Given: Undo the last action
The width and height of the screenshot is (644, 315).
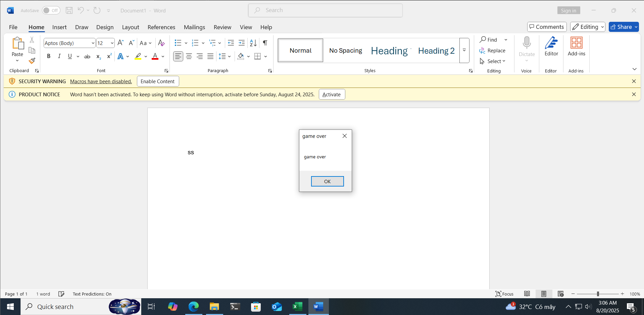Looking at the screenshot, I should tap(81, 10).
